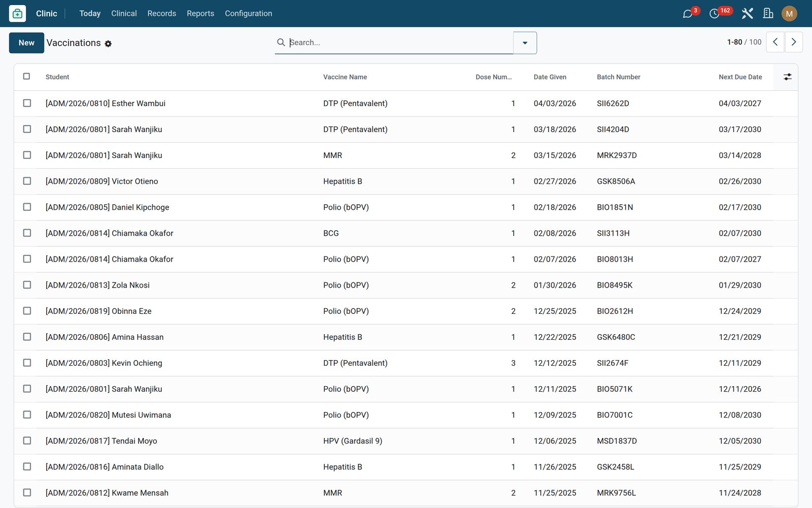The height and width of the screenshot is (508, 812).
Task: Toggle the select-all checkbox in the table header
Action: pyautogui.click(x=27, y=77)
